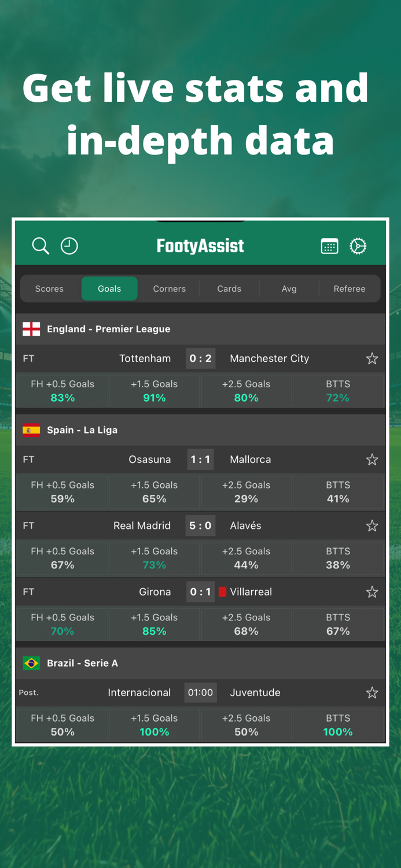This screenshot has height=868, width=401.
Task: Open match history via clock icon
Action: [69, 246]
